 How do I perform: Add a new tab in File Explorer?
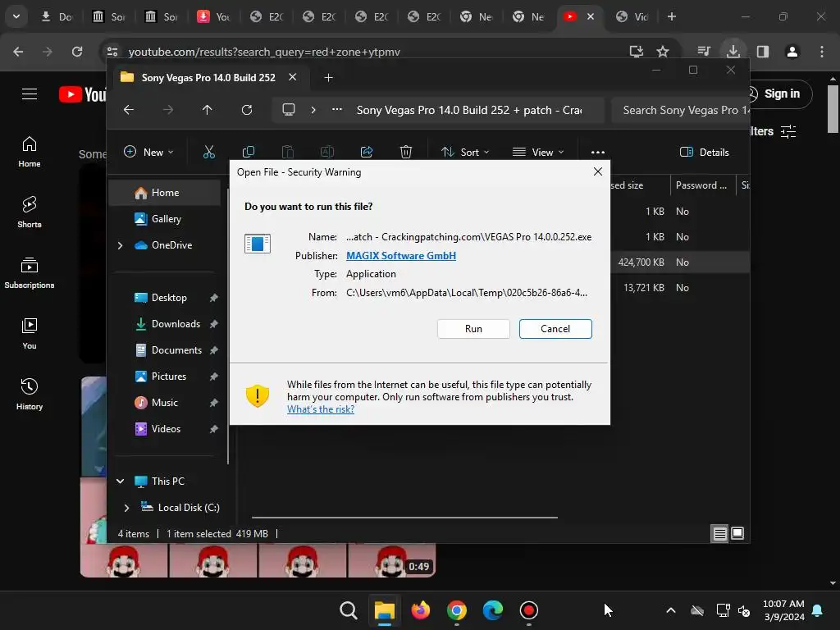pyautogui.click(x=328, y=78)
